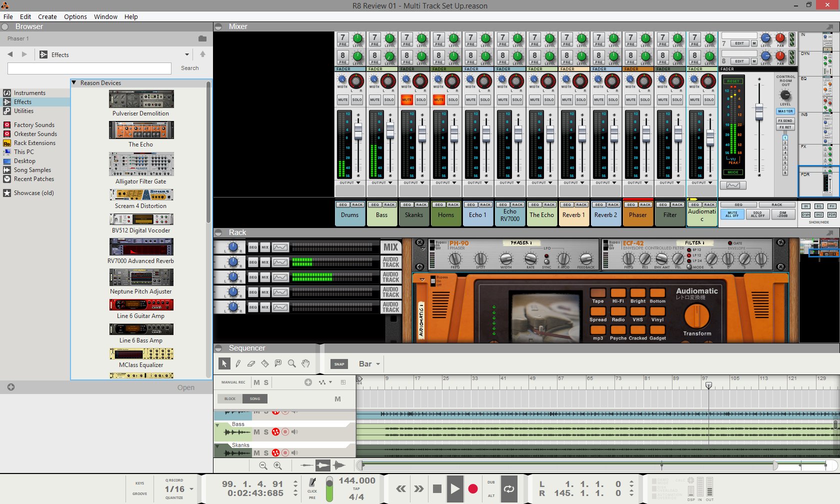Click the Drums channel fader

pos(358,130)
